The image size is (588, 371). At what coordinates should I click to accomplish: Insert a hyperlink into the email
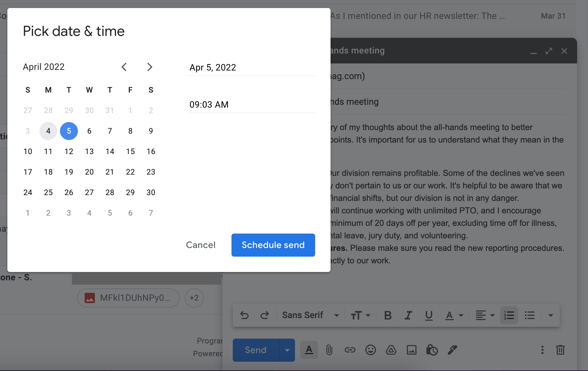(x=350, y=350)
